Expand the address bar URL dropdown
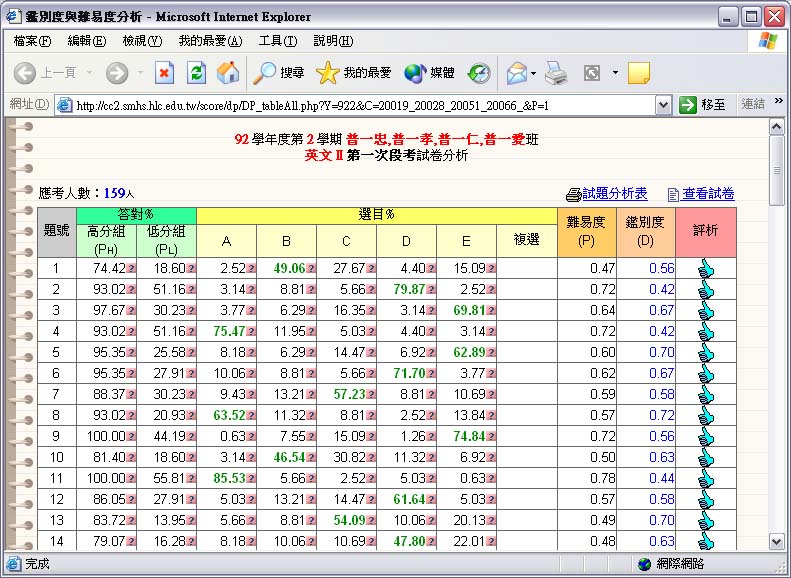This screenshot has height=578, width=791. (x=663, y=105)
